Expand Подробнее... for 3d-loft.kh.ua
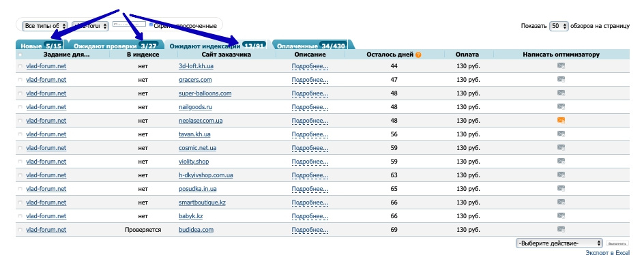This screenshot has width=644, height=255. [x=310, y=66]
